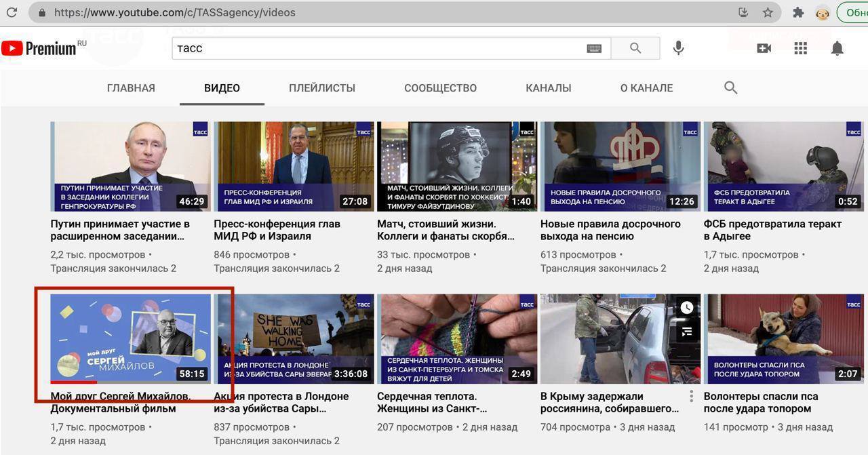The height and width of the screenshot is (455, 868).
Task: Open title 'В Крыму задержали россиянина'
Action: (x=610, y=402)
